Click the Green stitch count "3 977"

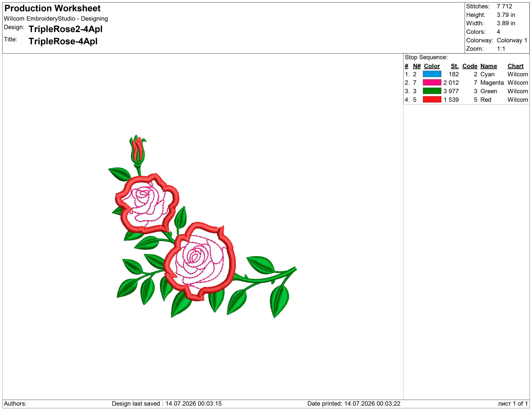[451, 91]
